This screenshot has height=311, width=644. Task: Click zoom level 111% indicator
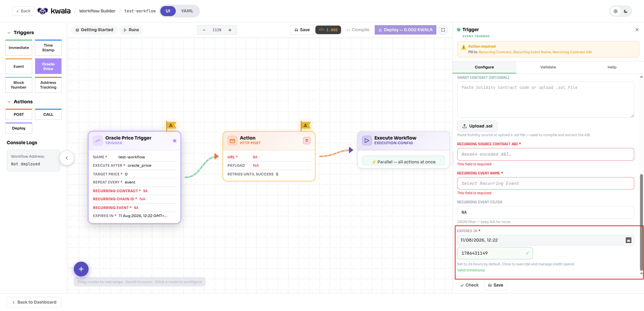point(217,30)
